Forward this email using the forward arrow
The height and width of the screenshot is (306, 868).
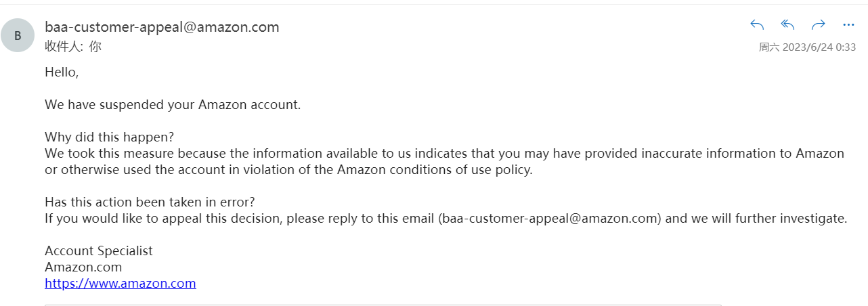819,25
